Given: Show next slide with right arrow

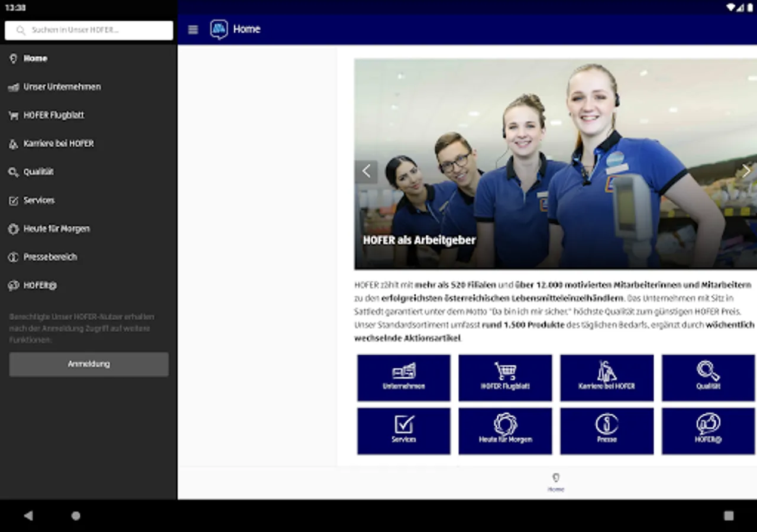Looking at the screenshot, I should [x=746, y=171].
